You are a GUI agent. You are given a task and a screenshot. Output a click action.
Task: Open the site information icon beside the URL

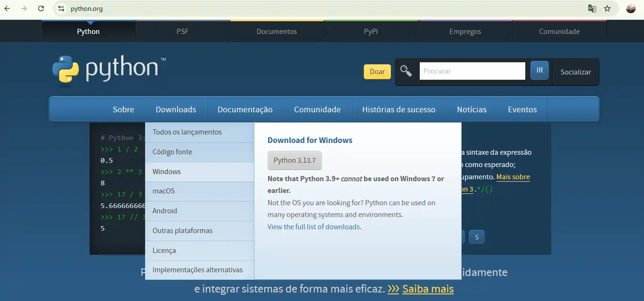tap(61, 8)
